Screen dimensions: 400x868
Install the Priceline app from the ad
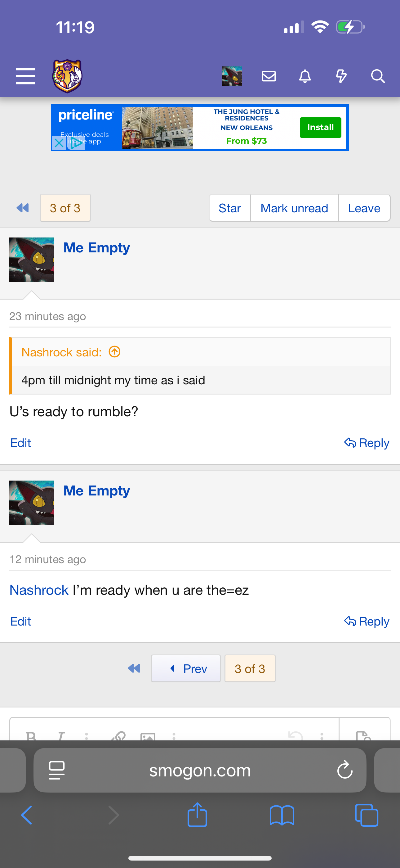click(x=320, y=127)
